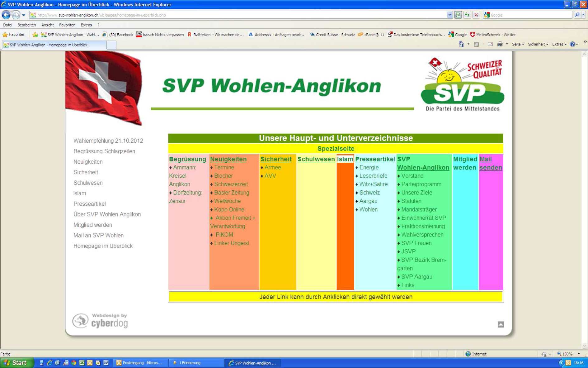Open the Leserbriefe link under Presseartikel
Screen dimensions: 588x368
pos(373,176)
